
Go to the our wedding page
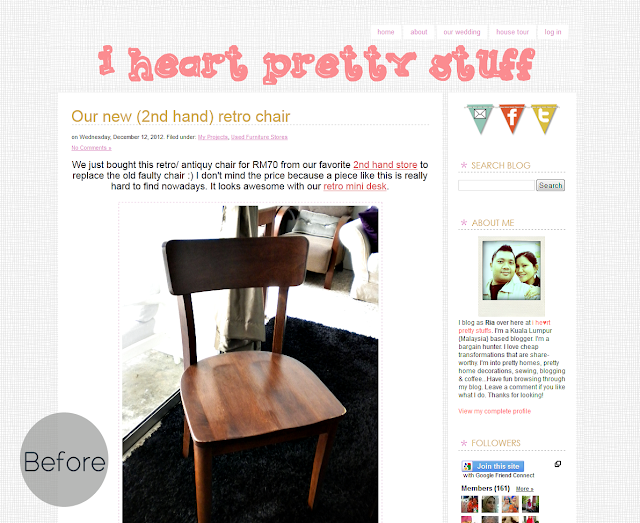462,32
